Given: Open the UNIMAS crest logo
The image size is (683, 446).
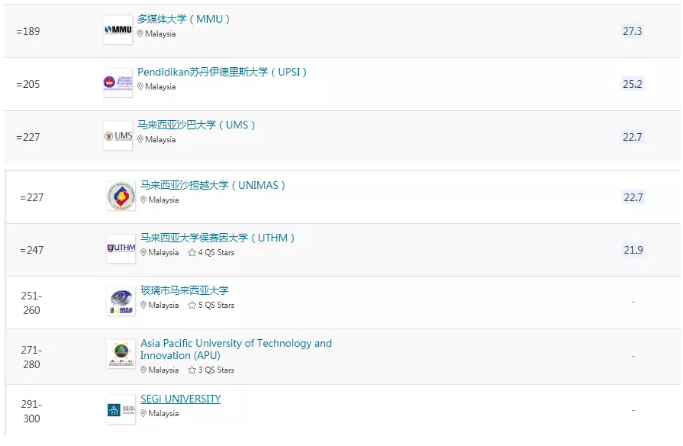Looking at the screenshot, I should coord(121,196).
